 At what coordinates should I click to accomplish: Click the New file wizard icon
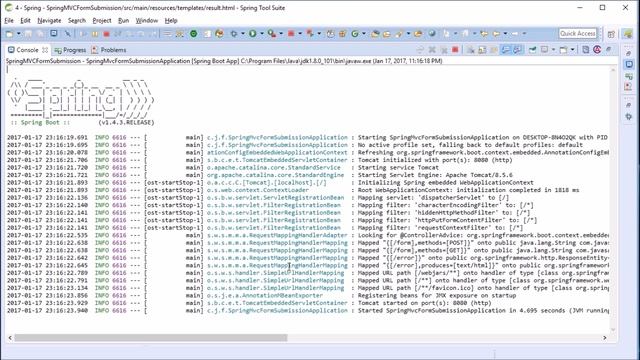click(x=9, y=34)
